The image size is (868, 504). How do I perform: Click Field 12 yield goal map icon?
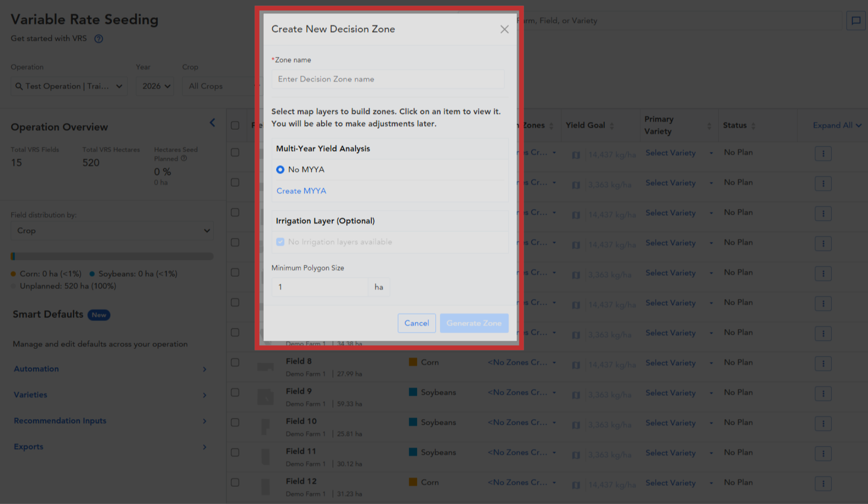[x=576, y=485]
